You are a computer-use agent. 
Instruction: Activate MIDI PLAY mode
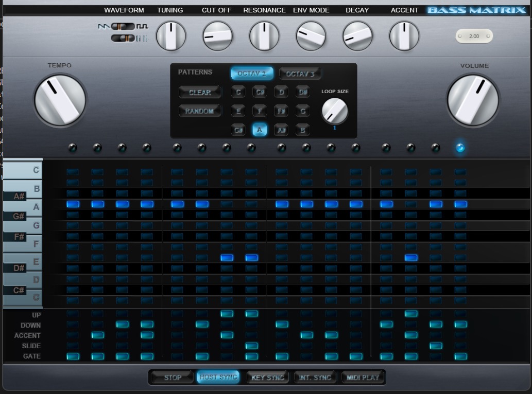[363, 377]
